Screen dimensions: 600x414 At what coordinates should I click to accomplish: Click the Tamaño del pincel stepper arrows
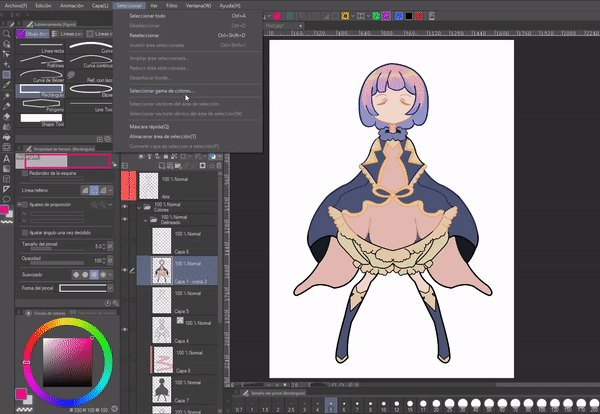click(104, 246)
